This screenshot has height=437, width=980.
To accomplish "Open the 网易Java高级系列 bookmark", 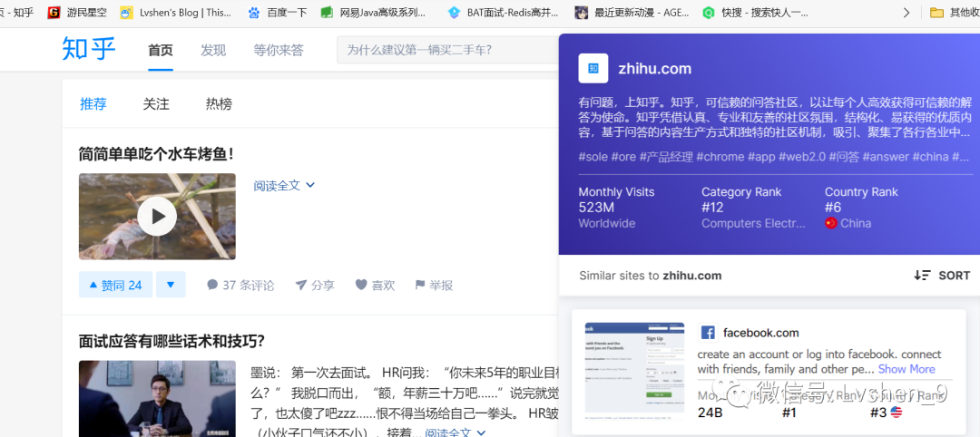I will click(x=374, y=12).
